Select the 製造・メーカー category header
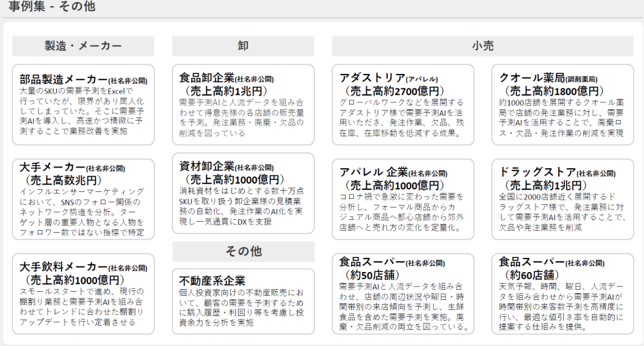This screenshot has width=644, height=346. click(x=83, y=46)
